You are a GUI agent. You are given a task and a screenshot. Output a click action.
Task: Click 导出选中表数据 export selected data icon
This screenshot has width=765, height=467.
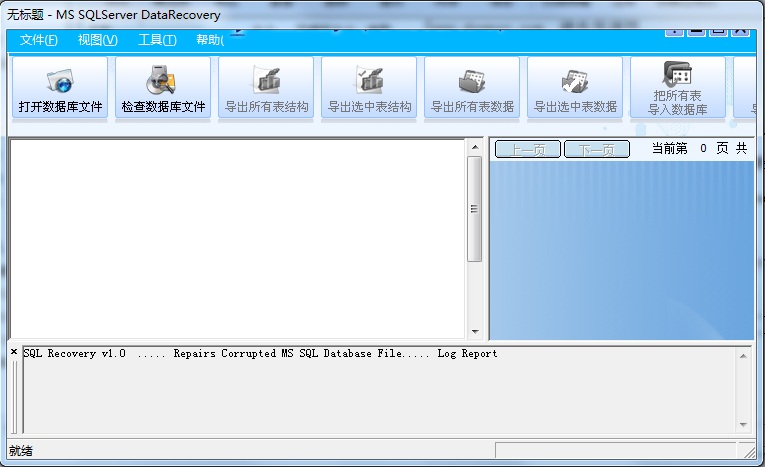coord(575,87)
